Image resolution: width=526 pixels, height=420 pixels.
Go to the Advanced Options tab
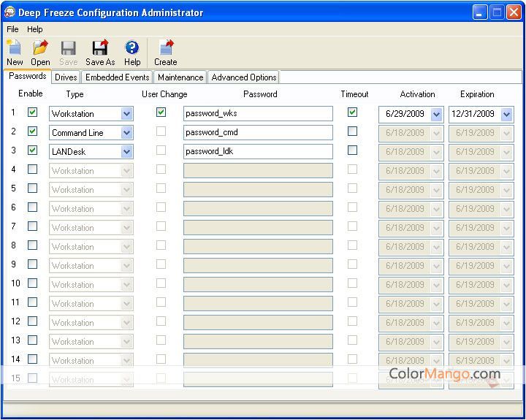243,77
